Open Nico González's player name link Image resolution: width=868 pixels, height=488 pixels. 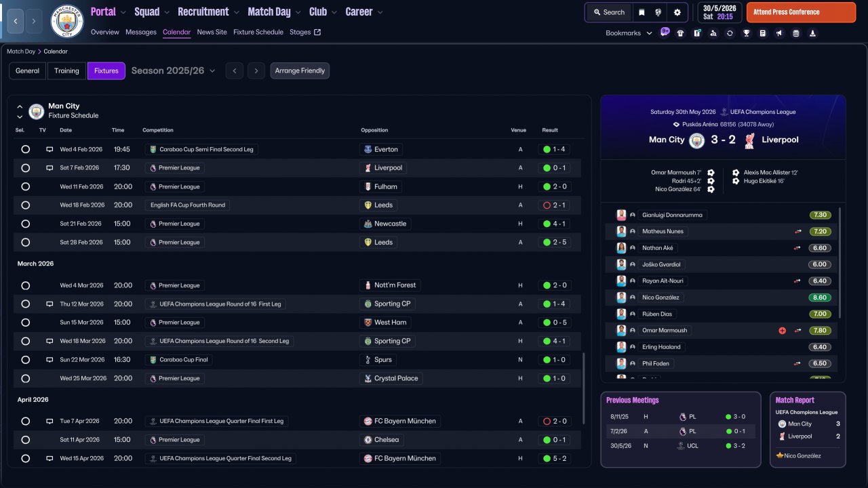click(x=660, y=298)
